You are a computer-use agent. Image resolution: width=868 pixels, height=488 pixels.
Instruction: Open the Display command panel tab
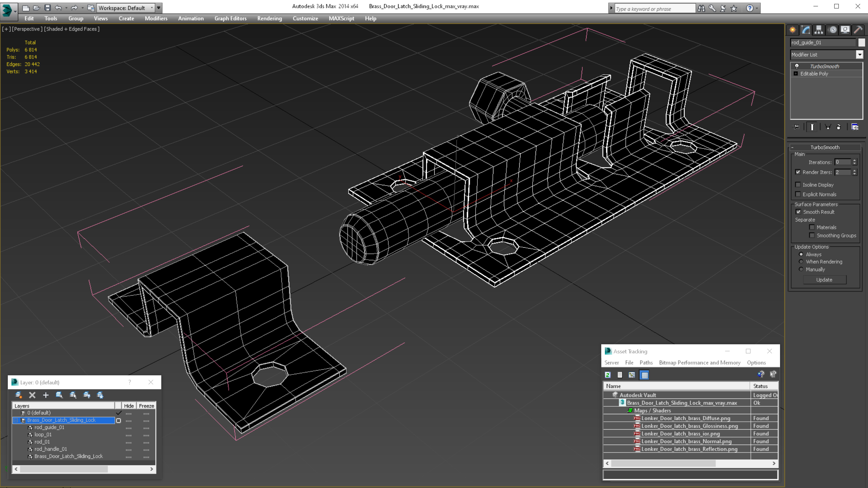click(x=845, y=30)
